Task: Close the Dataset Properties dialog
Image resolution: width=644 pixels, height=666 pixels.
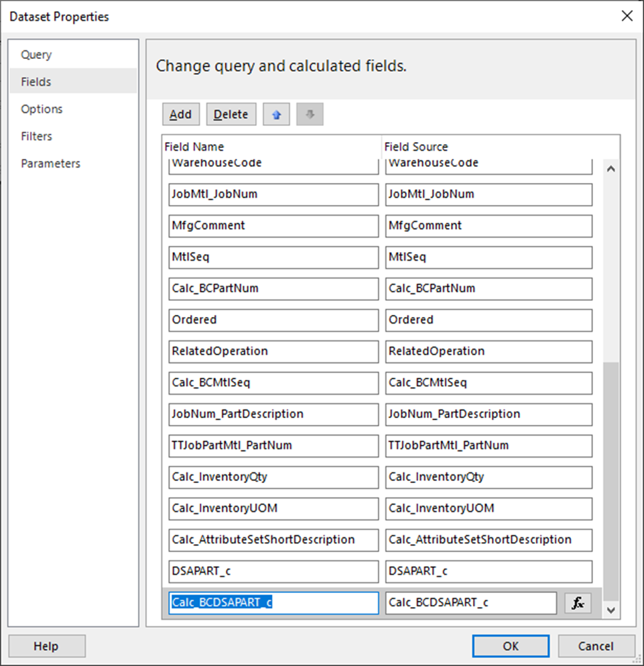Action: [x=627, y=16]
